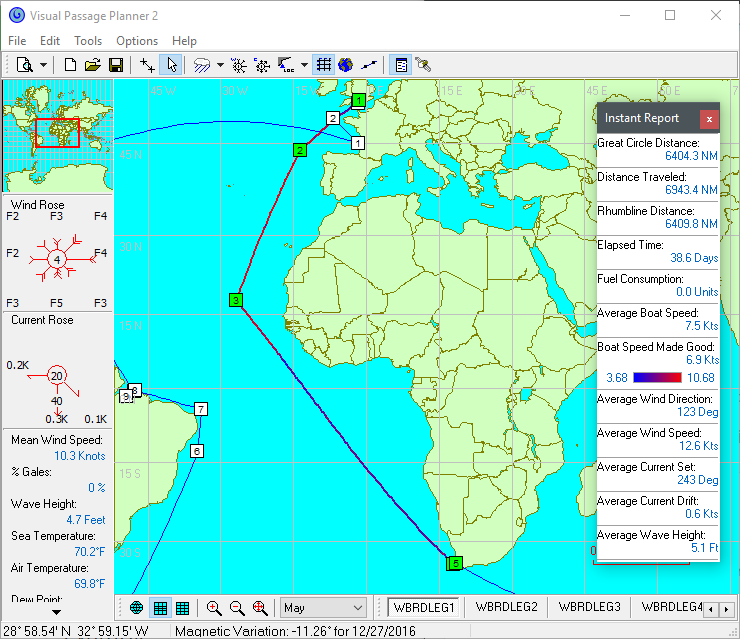This screenshot has width=740, height=639.
Task: Toggle the grid lines display button
Action: point(323,65)
